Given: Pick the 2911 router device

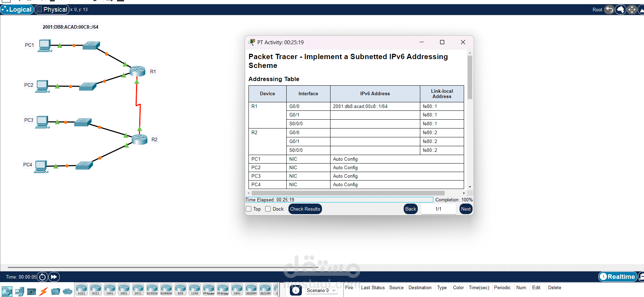Looking at the screenshot, I should pos(138,290).
